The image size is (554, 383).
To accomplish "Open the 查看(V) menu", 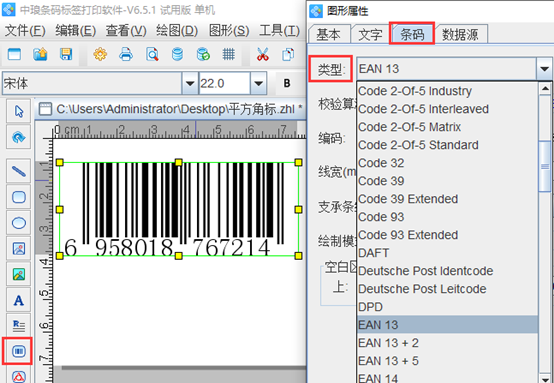I will pos(126,31).
